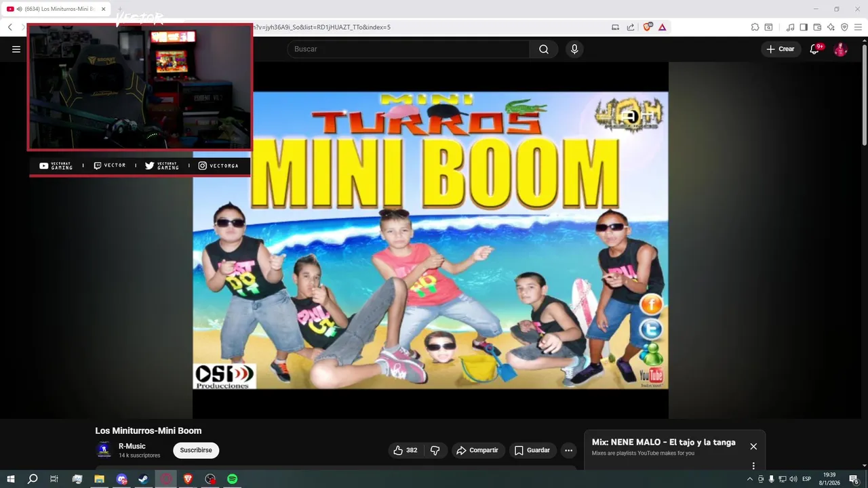Click the ESP language indicator
The height and width of the screenshot is (488, 868).
tap(807, 479)
